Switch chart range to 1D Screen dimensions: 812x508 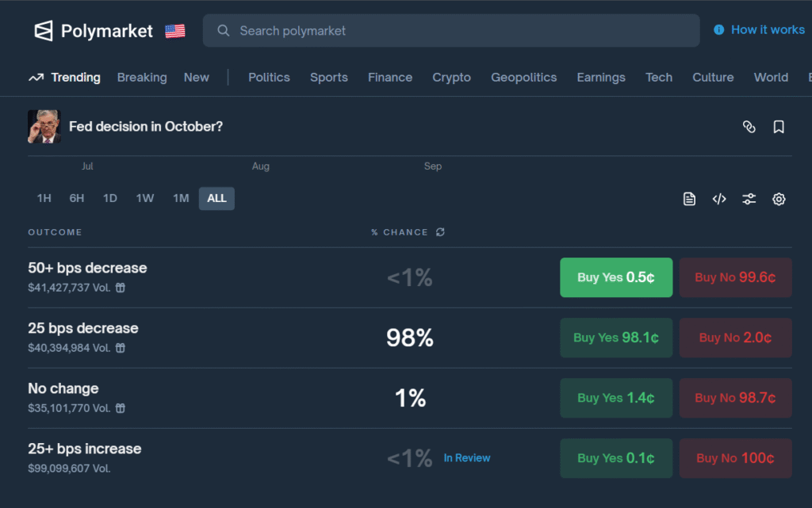[x=109, y=198]
